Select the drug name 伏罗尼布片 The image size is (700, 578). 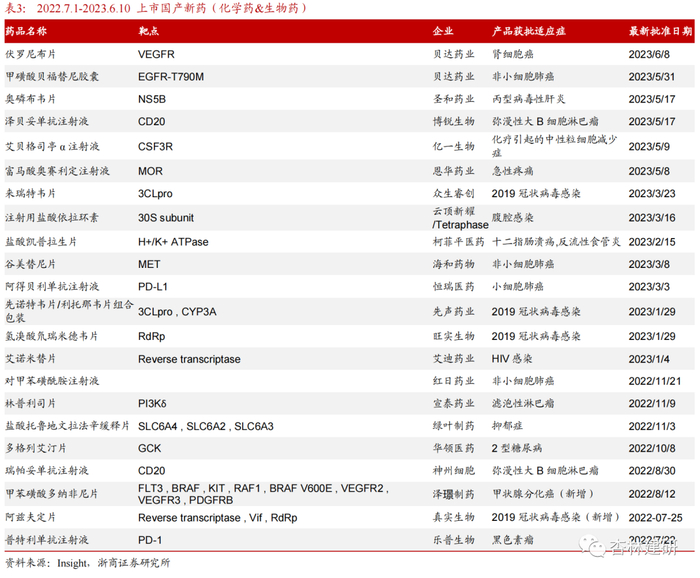click(30, 54)
